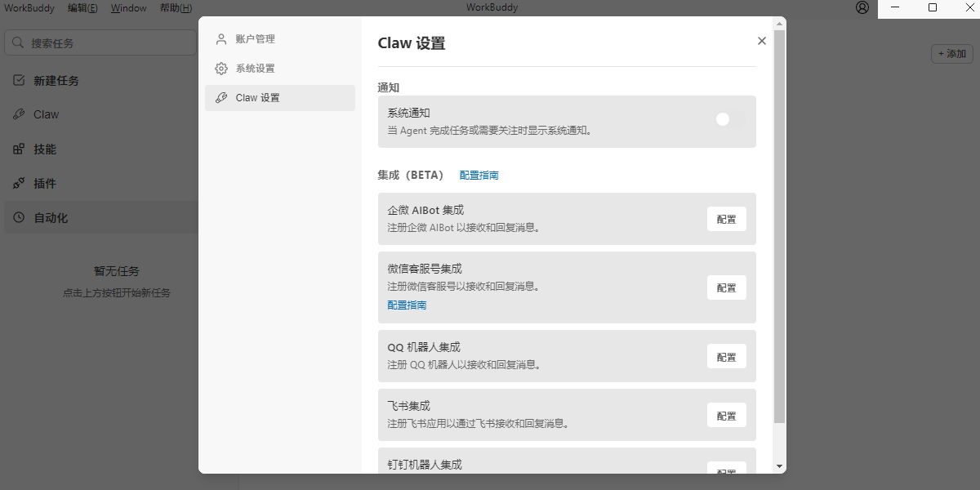This screenshot has height=490, width=980.
Task: Open the Window menu
Action: point(128,7)
